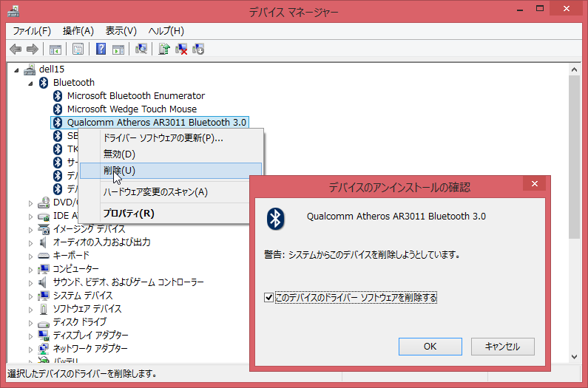
Task: Click the ソフトウェア デバイス icon
Action: [x=44, y=309]
